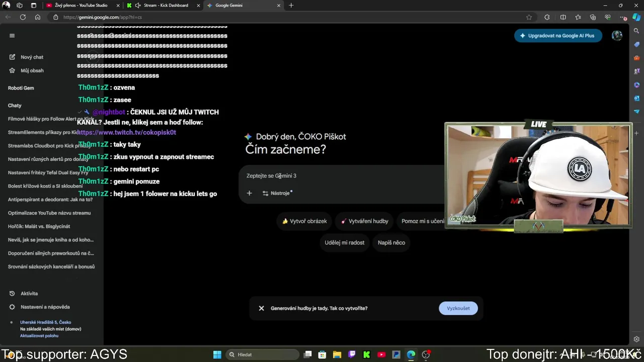Open Edge settings and more menu
Image resolution: width=644 pixels, height=362 pixels.
tap(623, 17)
